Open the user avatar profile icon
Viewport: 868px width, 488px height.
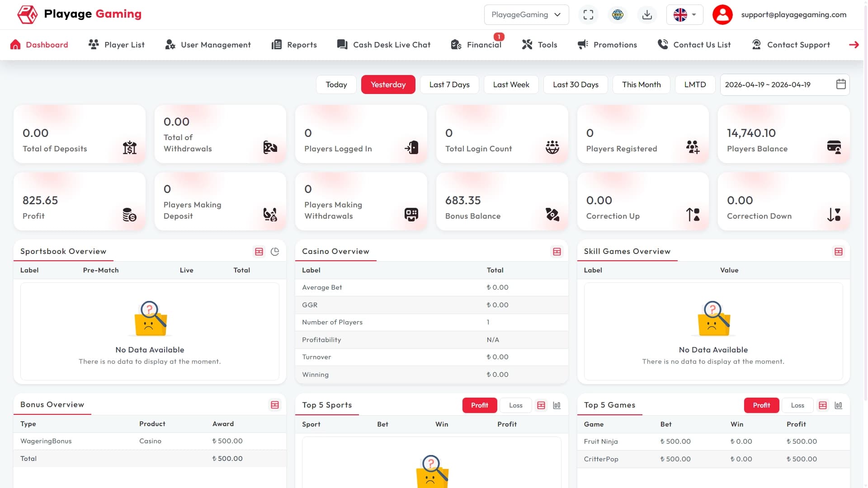[722, 14]
